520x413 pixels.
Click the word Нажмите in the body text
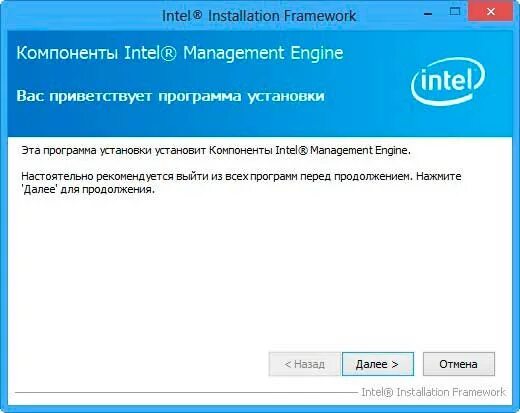pyautogui.click(x=439, y=176)
